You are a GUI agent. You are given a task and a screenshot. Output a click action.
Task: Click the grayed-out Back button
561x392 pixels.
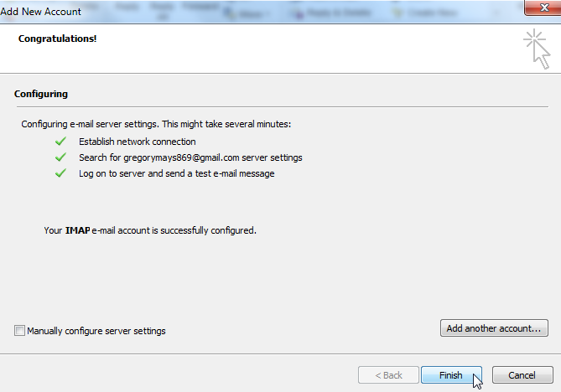tap(387, 375)
